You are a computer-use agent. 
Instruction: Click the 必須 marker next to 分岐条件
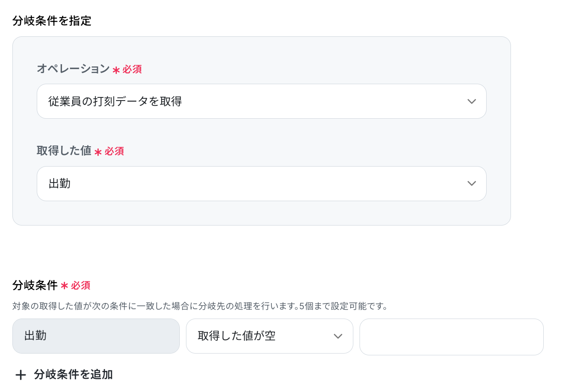pyautogui.click(x=81, y=285)
